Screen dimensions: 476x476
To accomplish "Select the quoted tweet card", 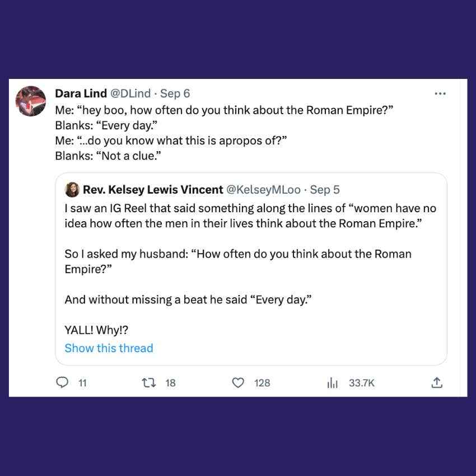I will pos(252,269).
